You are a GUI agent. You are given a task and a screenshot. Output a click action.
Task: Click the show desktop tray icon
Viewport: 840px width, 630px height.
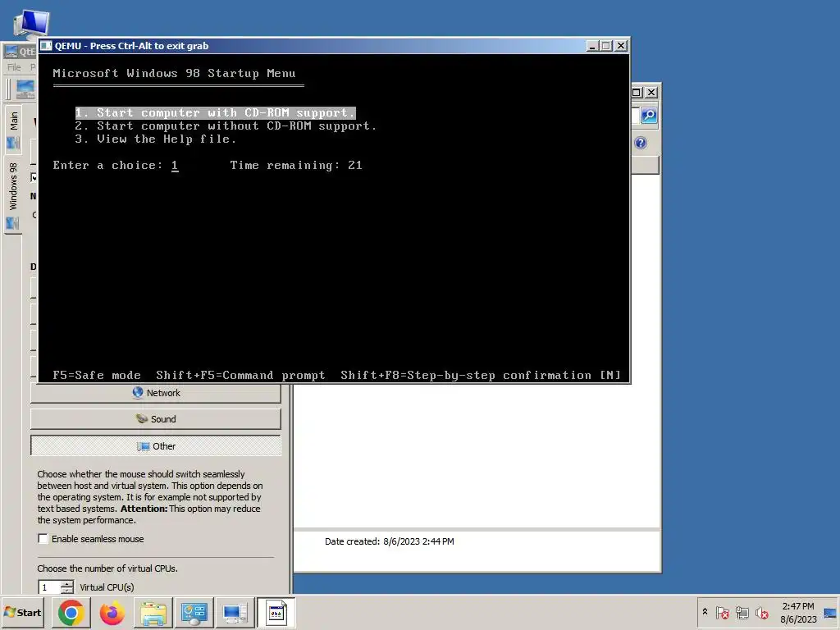pos(830,612)
